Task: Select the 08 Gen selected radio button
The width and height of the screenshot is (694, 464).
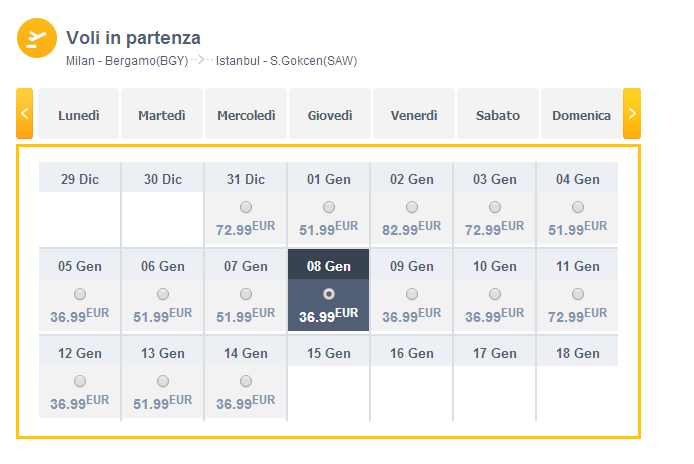Action: click(329, 294)
